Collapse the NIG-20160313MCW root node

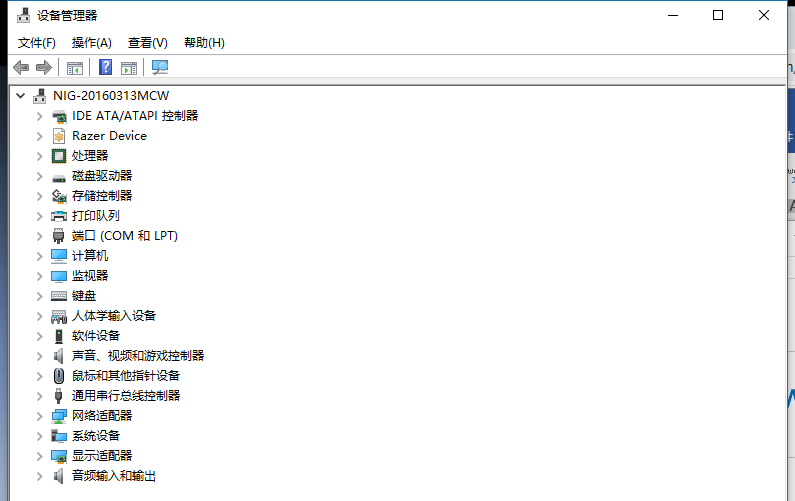20,95
